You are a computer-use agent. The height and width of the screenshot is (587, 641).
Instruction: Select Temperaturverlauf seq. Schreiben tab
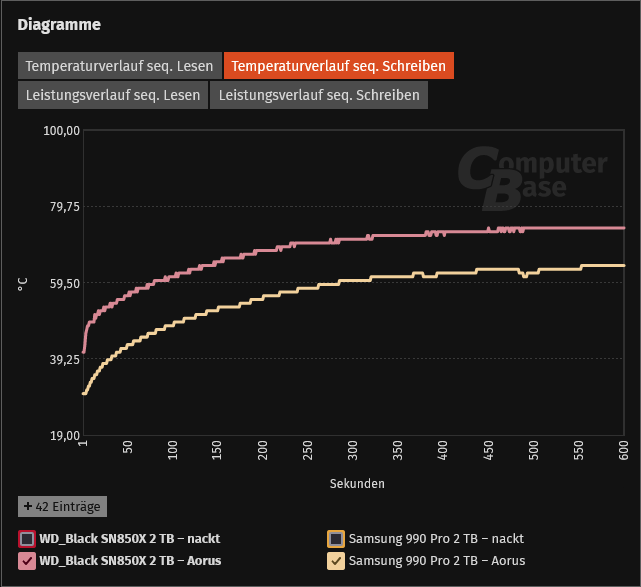(338, 66)
